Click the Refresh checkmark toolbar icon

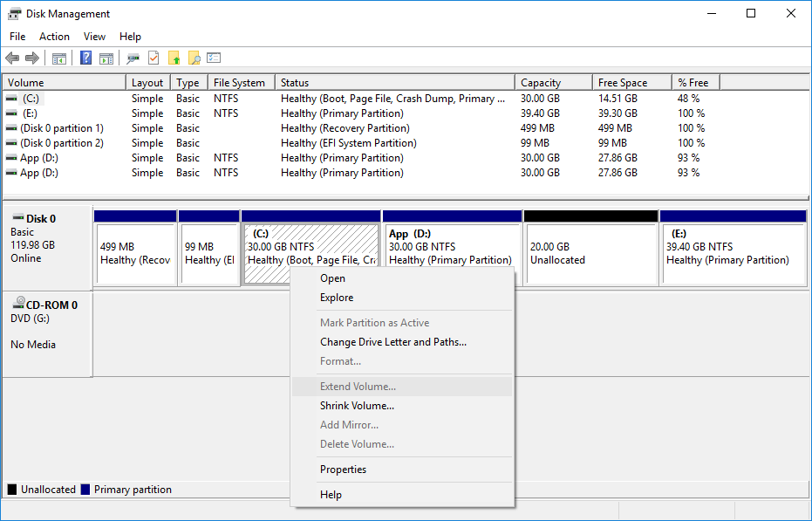tap(153, 58)
